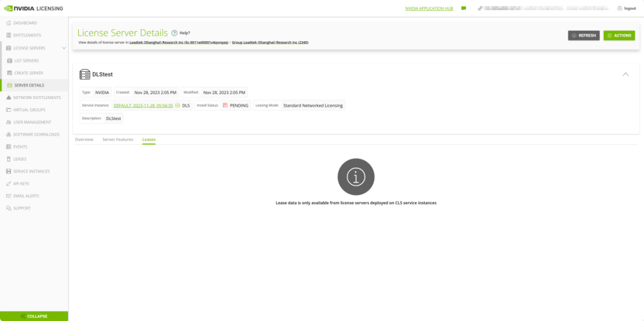Click the Service Instances icon
Screen dimensions: 644x321
[x=8, y=171]
